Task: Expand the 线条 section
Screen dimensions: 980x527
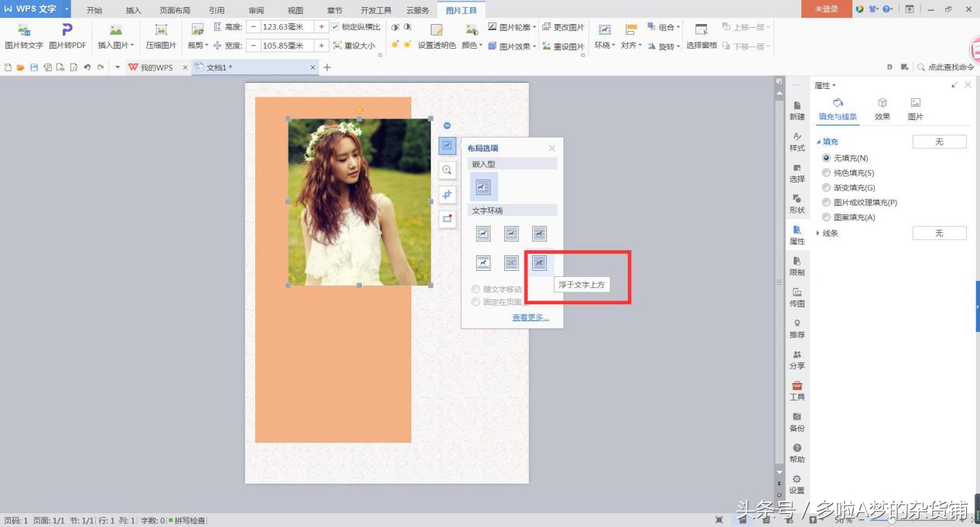Action: 820,233
